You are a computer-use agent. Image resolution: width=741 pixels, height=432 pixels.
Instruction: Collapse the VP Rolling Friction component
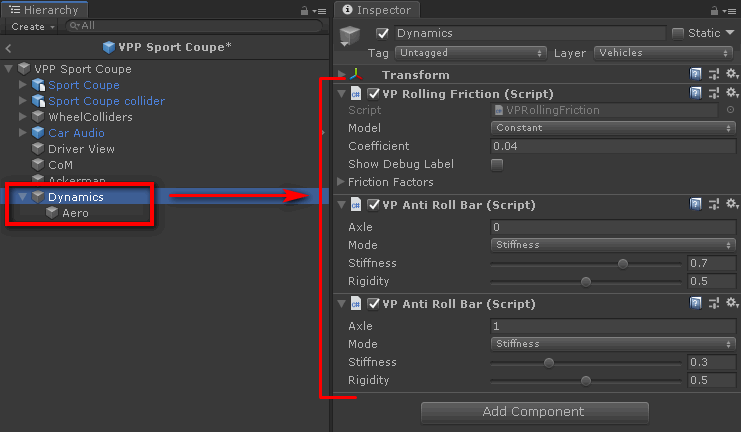342,94
